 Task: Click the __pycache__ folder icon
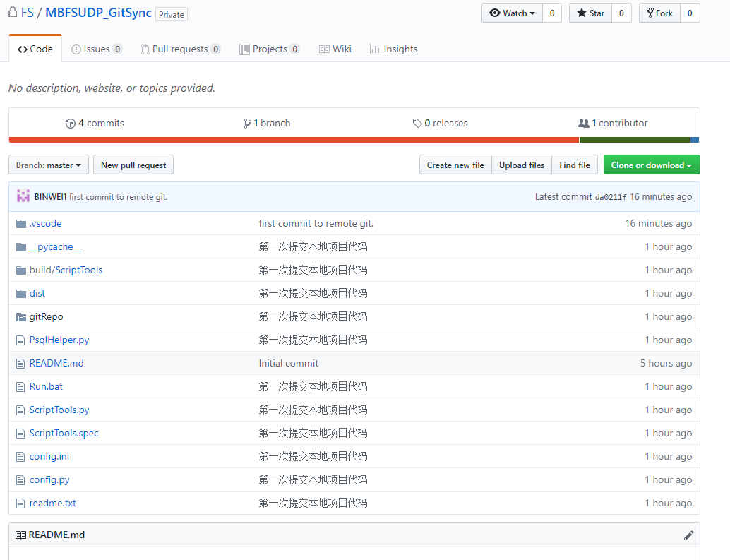coord(21,247)
